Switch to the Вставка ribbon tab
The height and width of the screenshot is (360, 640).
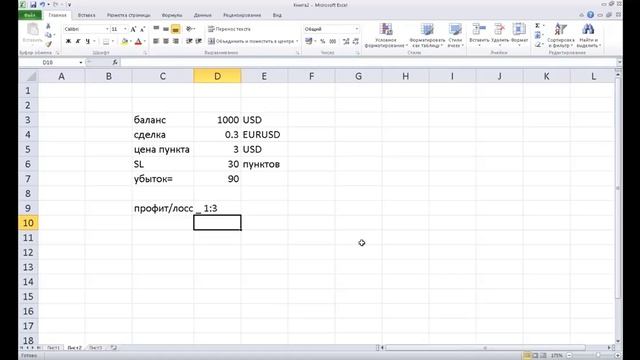click(x=87, y=15)
